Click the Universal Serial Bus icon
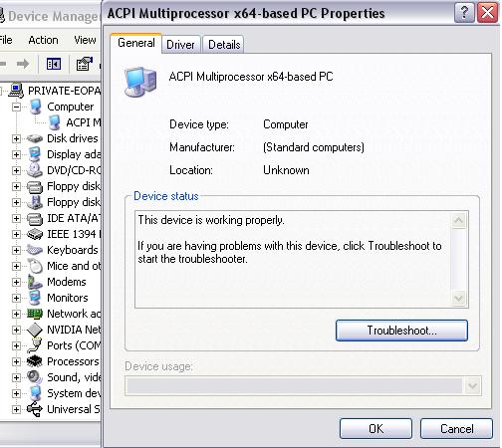The height and width of the screenshot is (448, 502). pyautogui.click(x=35, y=409)
